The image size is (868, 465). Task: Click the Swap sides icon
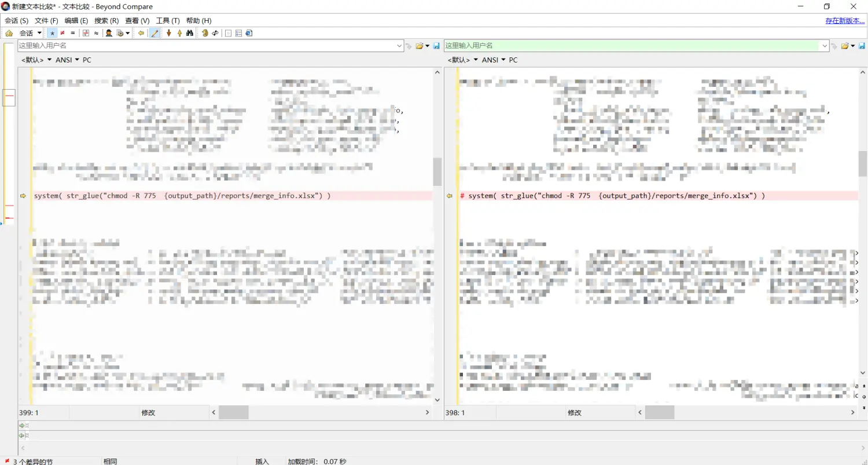coord(215,33)
